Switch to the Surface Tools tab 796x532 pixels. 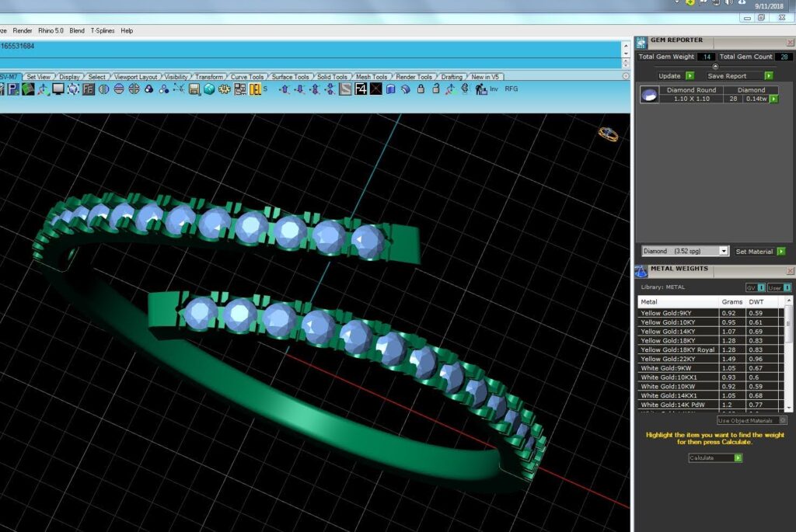click(291, 77)
